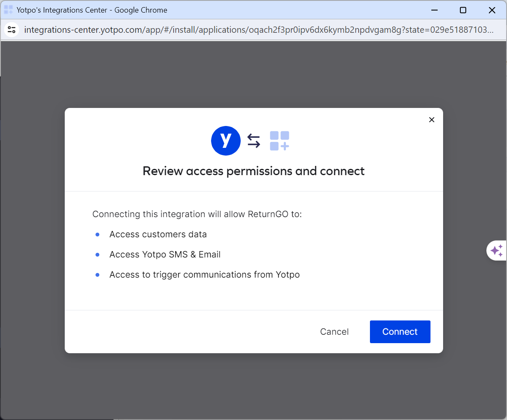This screenshot has width=507, height=420.
Task: Open the site settings icon in address bar
Action: click(x=12, y=29)
